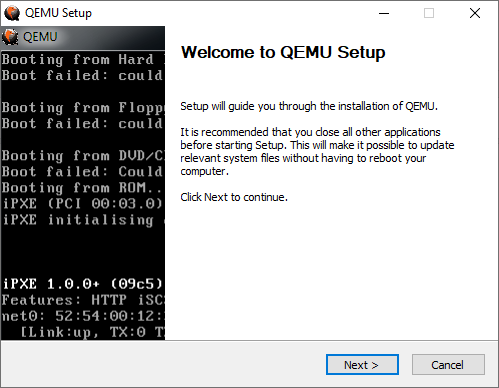Close the QEMU Setup window
This screenshot has height=388, width=499.
pos(475,13)
